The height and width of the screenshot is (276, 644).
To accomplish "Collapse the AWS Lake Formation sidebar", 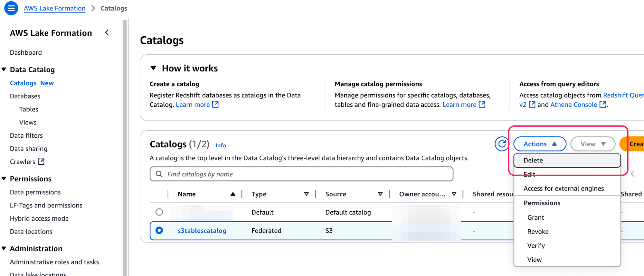I will coord(107,32).
